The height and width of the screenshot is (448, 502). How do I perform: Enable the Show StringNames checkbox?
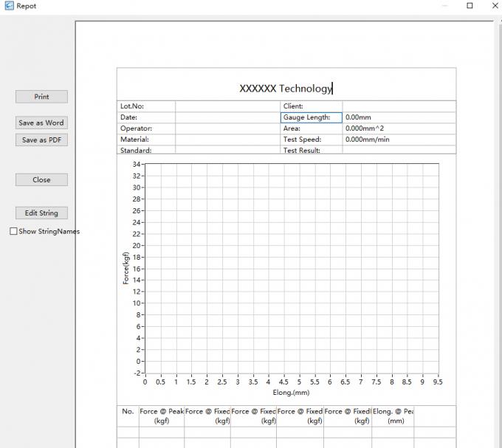click(x=13, y=231)
